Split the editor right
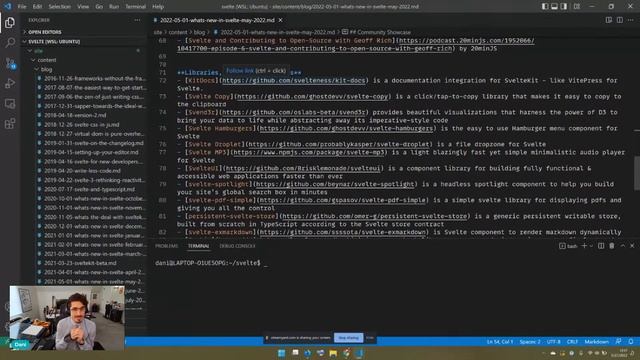640x360 pixels. point(620,20)
